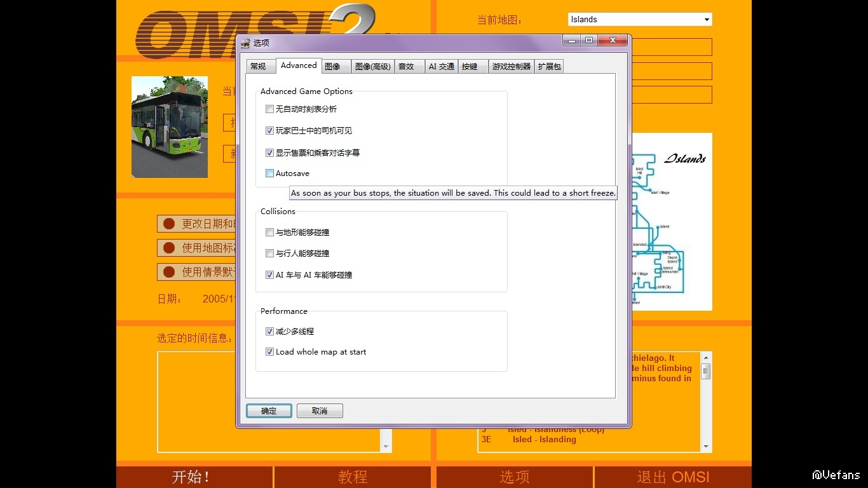Image resolution: width=868 pixels, height=488 pixels.
Task: Click the map description scrollbar down arrow
Action: pyautogui.click(x=706, y=447)
